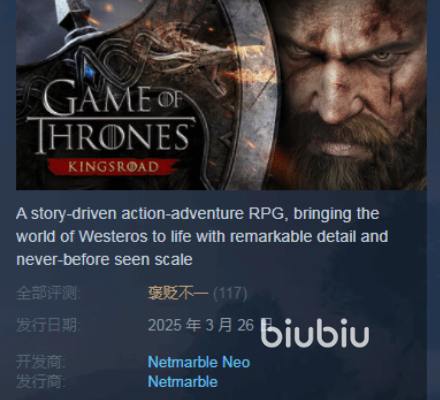Click the red Kingsroad banner
Image resolution: width=440 pixels, height=400 pixels.
click(x=113, y=167)
